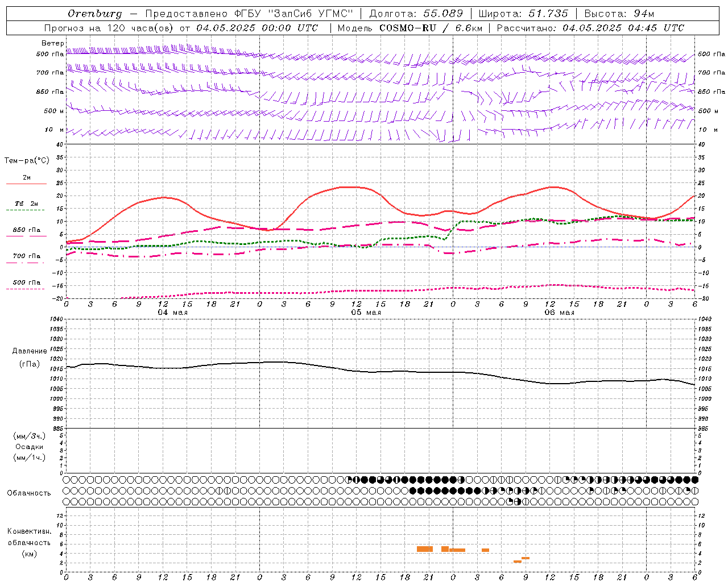Click the forecast start time 04.05.2025 00:00 UTC

tap(257, 28)
